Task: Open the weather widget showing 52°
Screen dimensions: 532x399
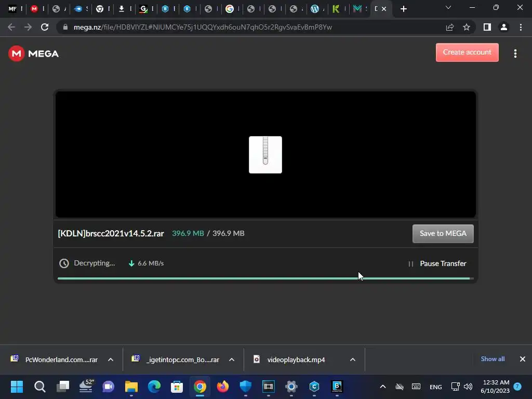Action: coord(86,386)
